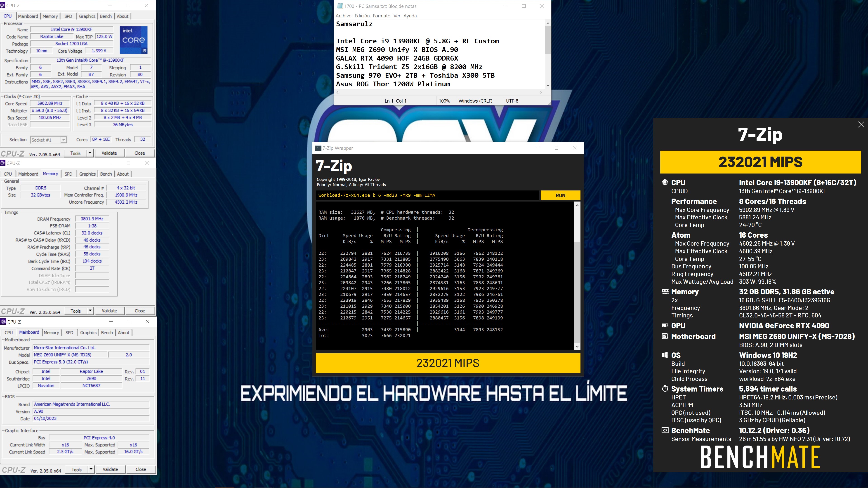Click the 7-Zip Wrapper console icon in title bar
868x488 pixels.
(318, 148)
